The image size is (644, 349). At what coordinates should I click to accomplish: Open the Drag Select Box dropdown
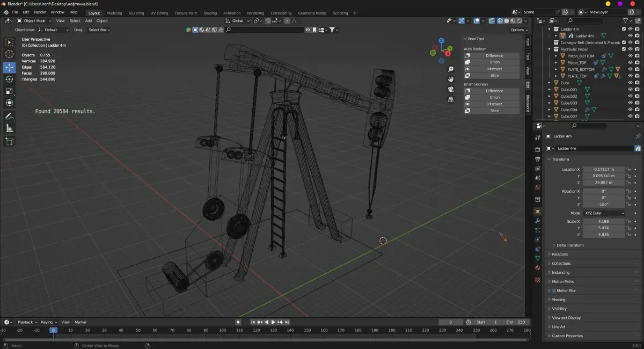pos(99,30)
